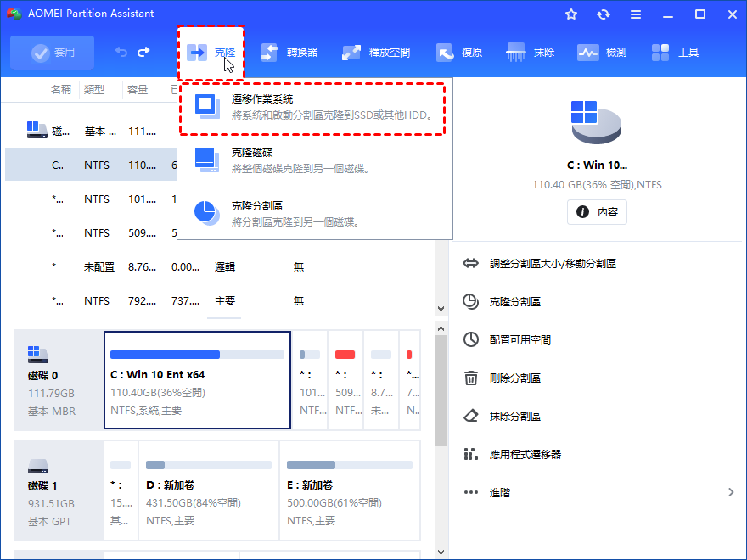
Task: Select the E: 新加卷 partition block
Action: pos(350,490)
